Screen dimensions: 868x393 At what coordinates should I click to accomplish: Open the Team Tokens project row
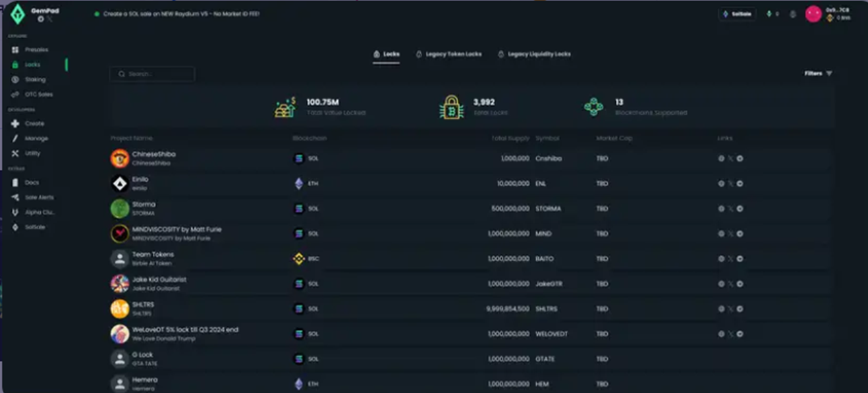click(471, 259)
